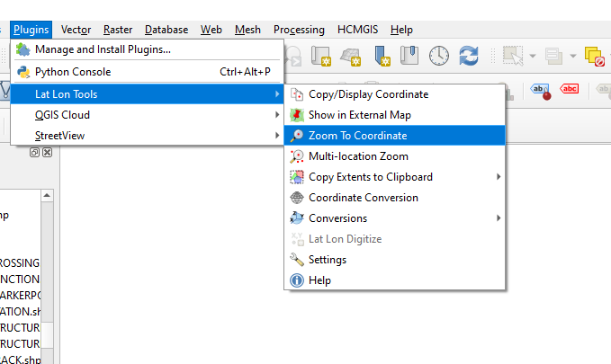Choose Copy/Display Coordinate option
This screenshot has width=611, height=364.
(x=368, y=94)
